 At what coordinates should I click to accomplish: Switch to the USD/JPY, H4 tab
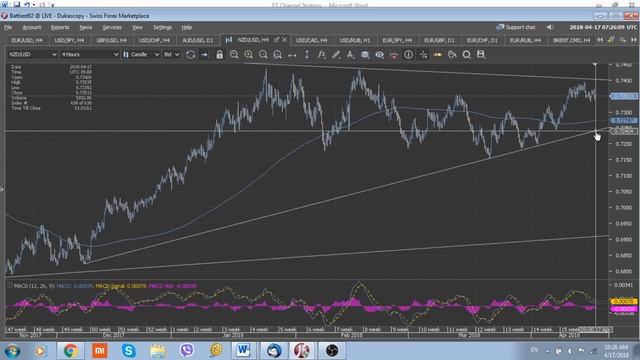click(x=69, y=40)
